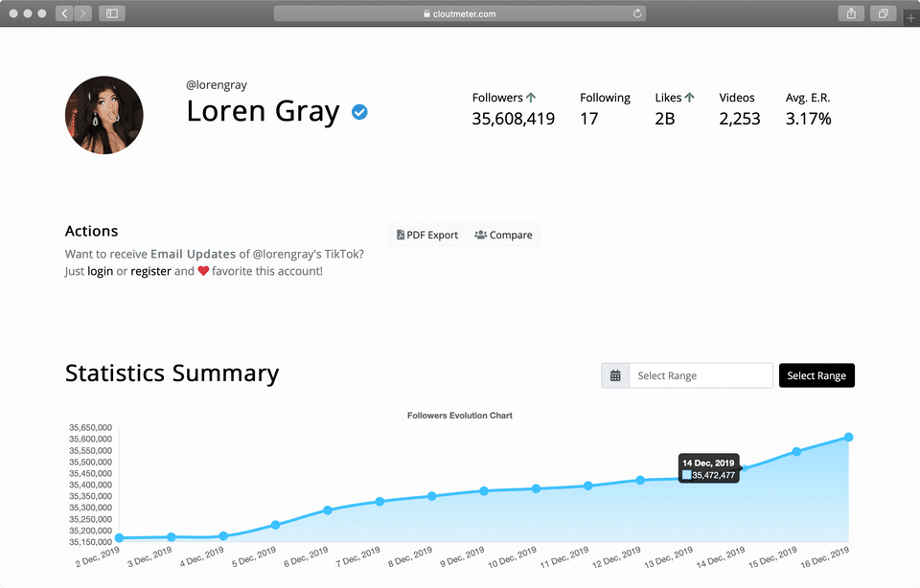The width and height of the screenshot is (920, 588).
Task: Select the 2 Dec, 2019 data point
Action: click(119, 537)
